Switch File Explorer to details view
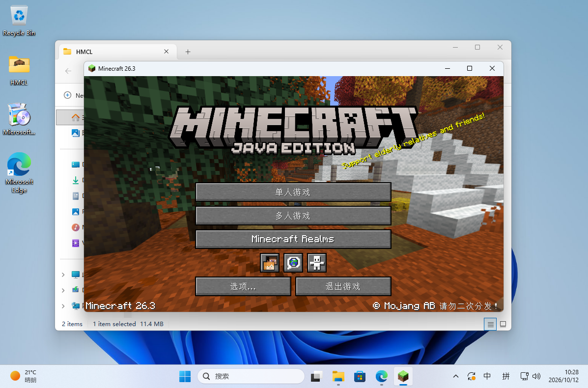This screenshot has width=588, height=388. [490, 324]
